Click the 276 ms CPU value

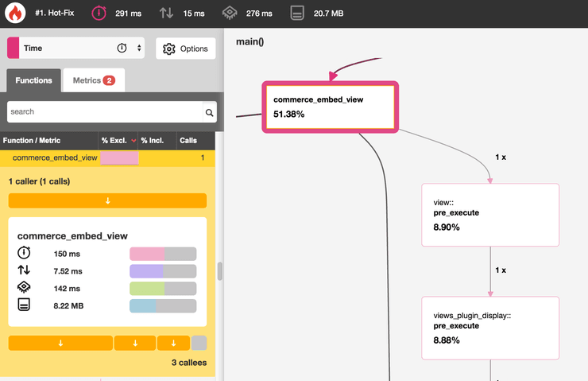pyautogui.click(x=259, y=14)
